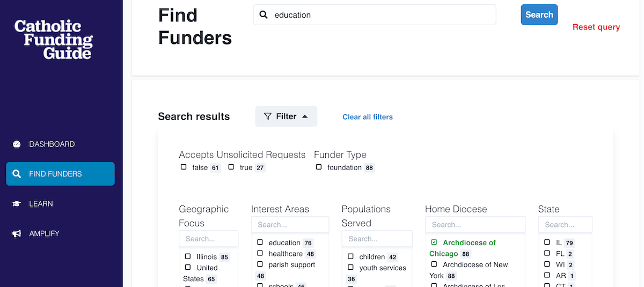Focus the Home Diocese search field
The image size is (644, 287).
tap(468, 225)
